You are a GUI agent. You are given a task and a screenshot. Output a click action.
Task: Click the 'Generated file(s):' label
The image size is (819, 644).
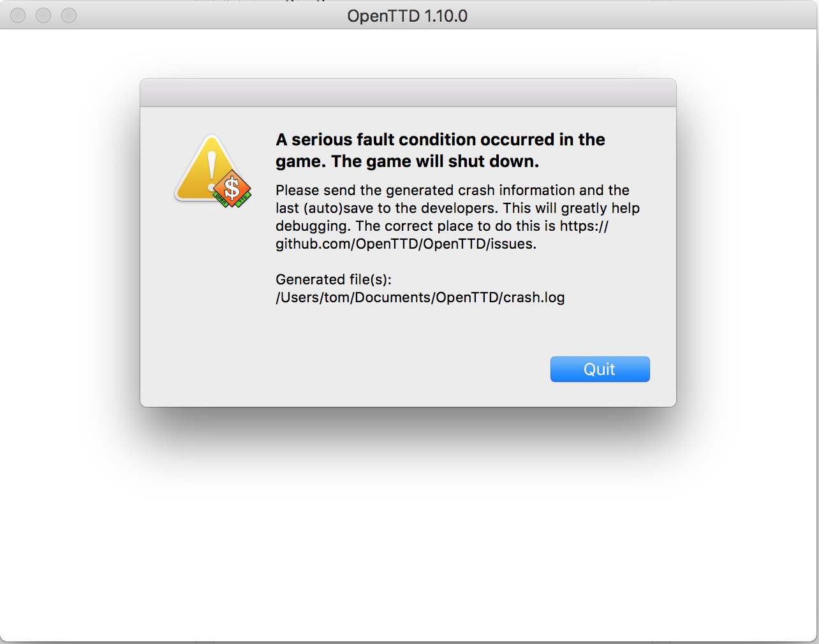pos(334,279)
